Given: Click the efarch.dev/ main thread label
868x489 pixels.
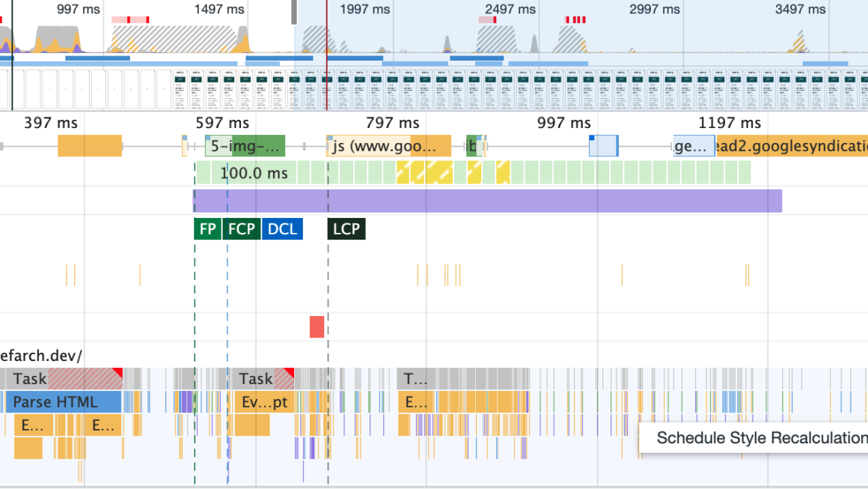Looking at the screenshot, I should pos(41,356).
